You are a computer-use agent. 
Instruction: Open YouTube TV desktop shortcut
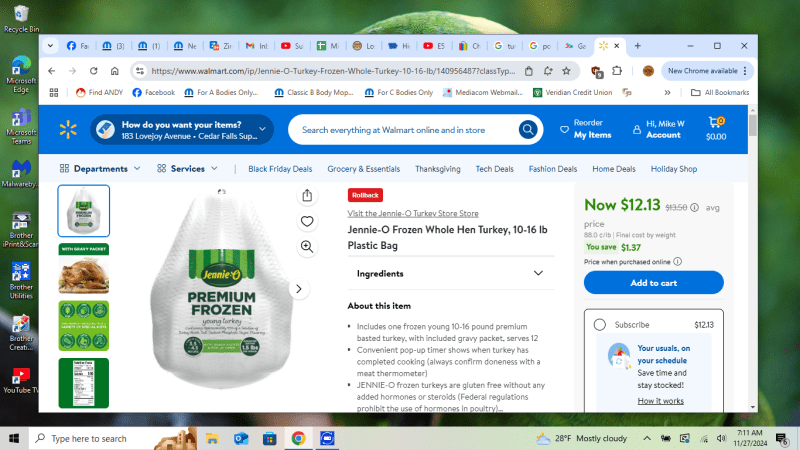click(x=21, y=381)
